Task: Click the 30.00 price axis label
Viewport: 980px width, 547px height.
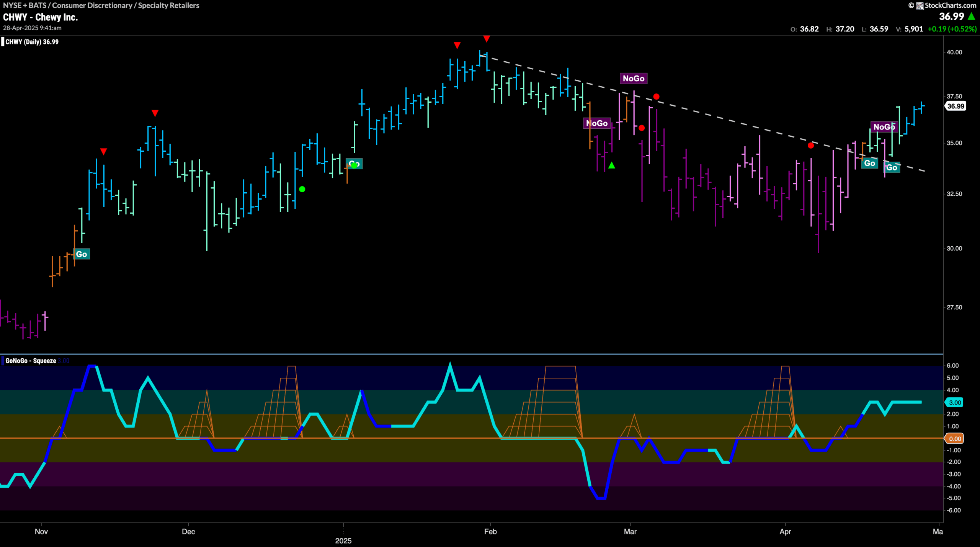Action: tap(954, 248)
